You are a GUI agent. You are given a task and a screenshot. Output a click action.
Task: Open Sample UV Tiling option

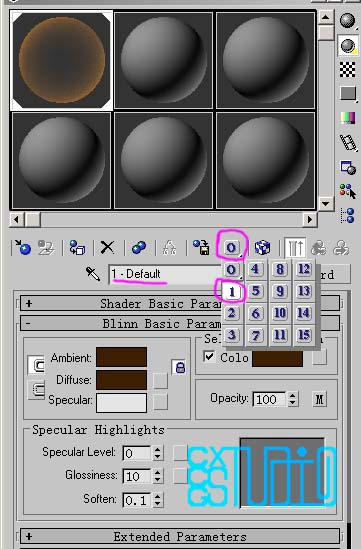[x=347, y=93]
